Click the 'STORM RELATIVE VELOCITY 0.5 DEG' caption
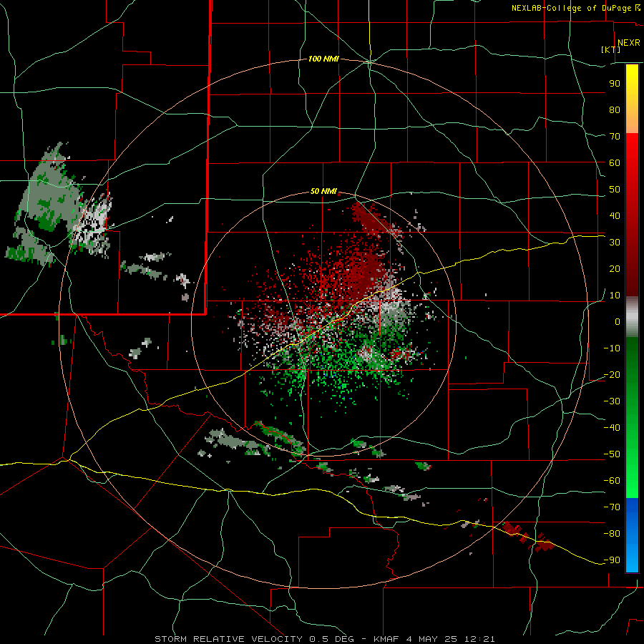Viewport: 644px width, 644px height. pyautogui.click(x=254, y=639)
